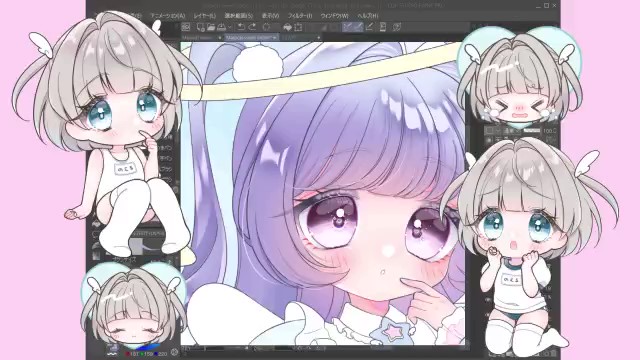Redo the undone action
The image size is (640, 360).
(252, 27)
